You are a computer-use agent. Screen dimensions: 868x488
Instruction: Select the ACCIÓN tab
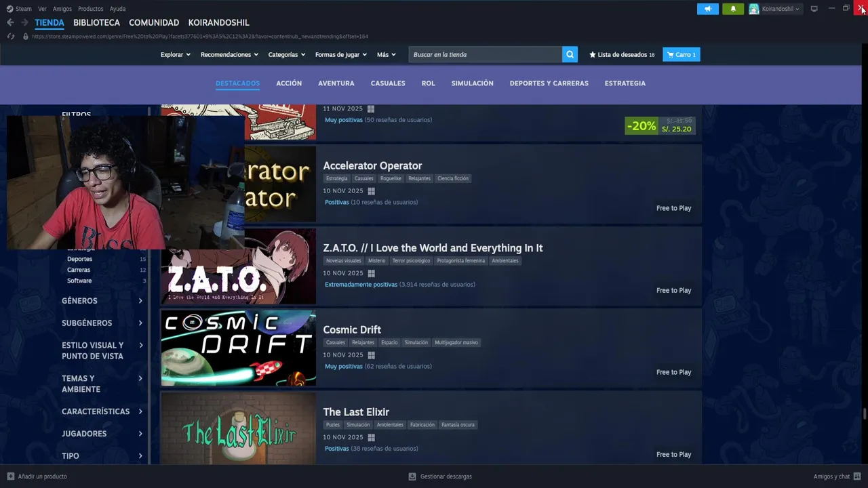click(x=289, y=83)
